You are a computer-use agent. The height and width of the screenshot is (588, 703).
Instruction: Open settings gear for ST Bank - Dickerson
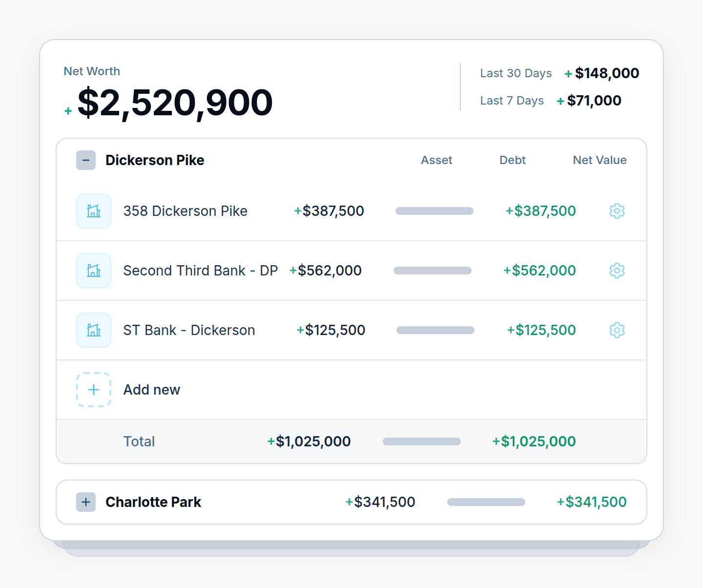click(x=617, y=330)
